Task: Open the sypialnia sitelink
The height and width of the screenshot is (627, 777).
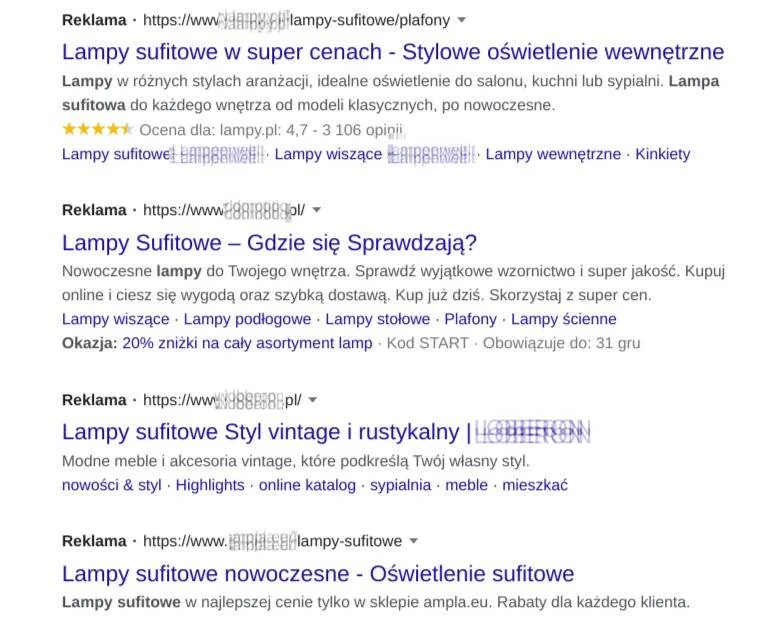Action: (x=400, y=485)
